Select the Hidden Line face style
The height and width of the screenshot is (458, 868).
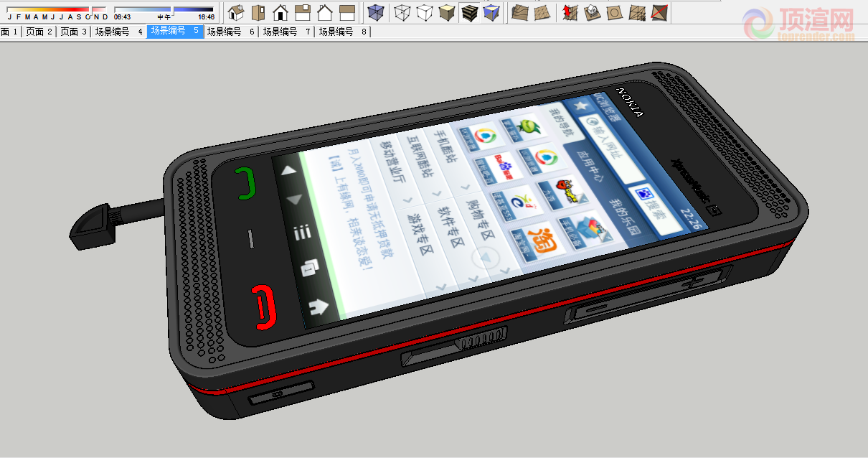click(425, 12)
